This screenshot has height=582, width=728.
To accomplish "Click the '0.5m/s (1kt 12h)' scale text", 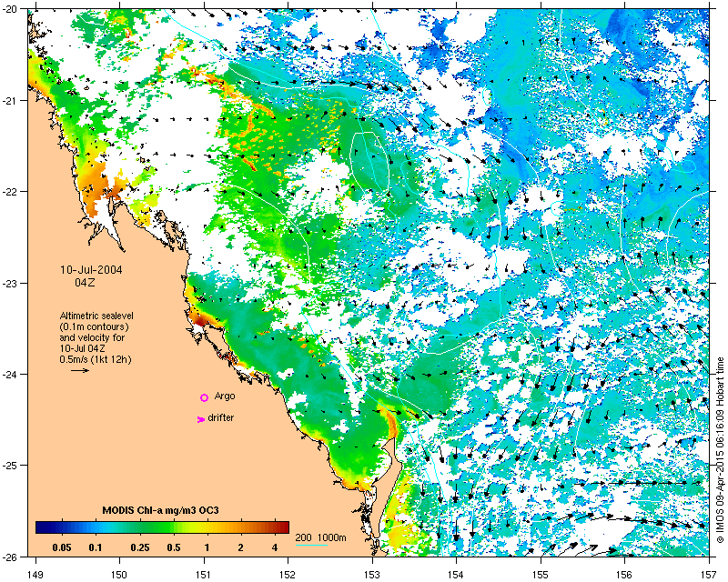I will click(x=96, y=359).
